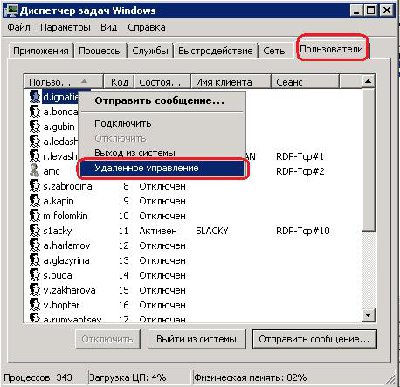400x387 pixels.
Task: Choose Удаленное управление in context menu
Action: click(x=163, y=168)
